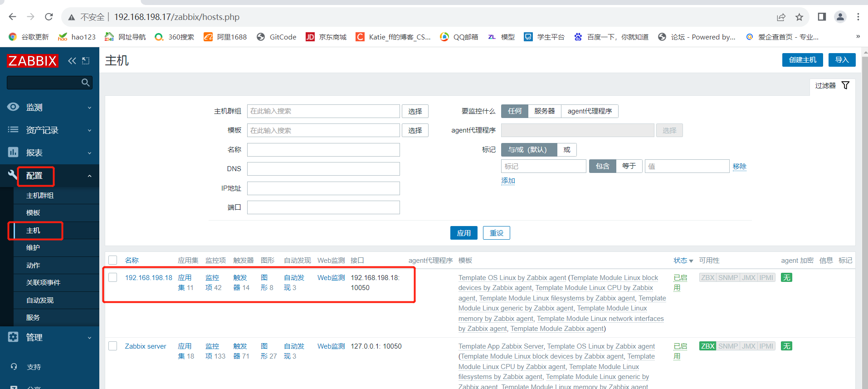This screenshot has height=389, width=868.
Task: Open 关联项事件 in sidebar
Action: tap(43, 283)
